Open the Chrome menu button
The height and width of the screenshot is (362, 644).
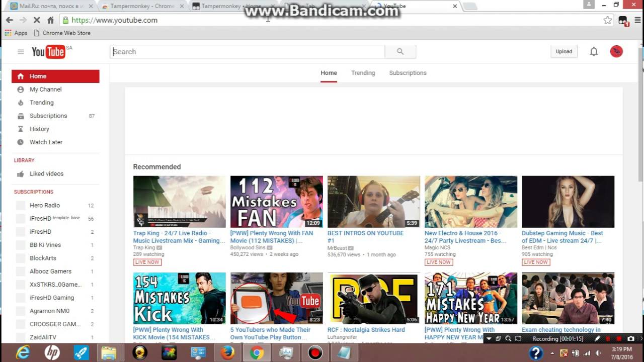point(637,20)
